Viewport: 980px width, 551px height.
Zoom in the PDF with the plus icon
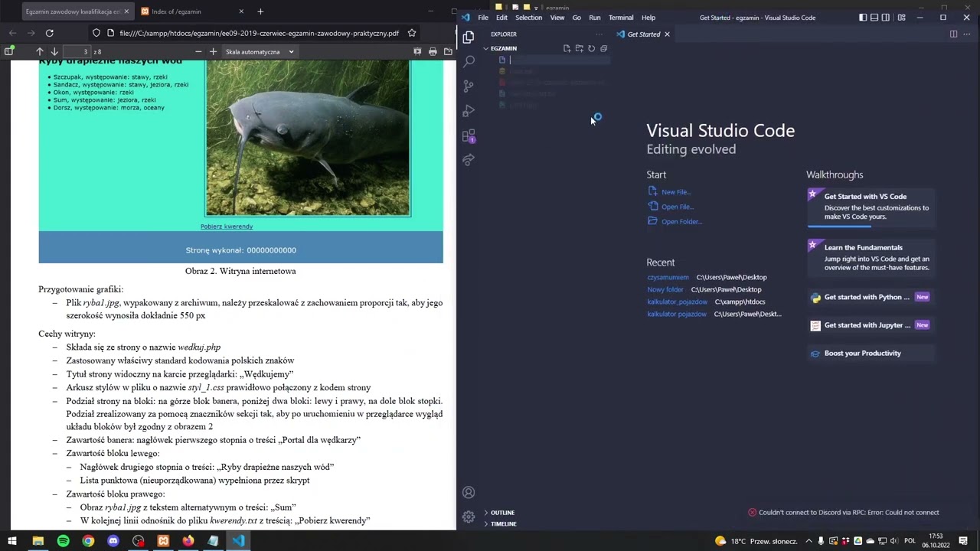(x=213, y=51)
